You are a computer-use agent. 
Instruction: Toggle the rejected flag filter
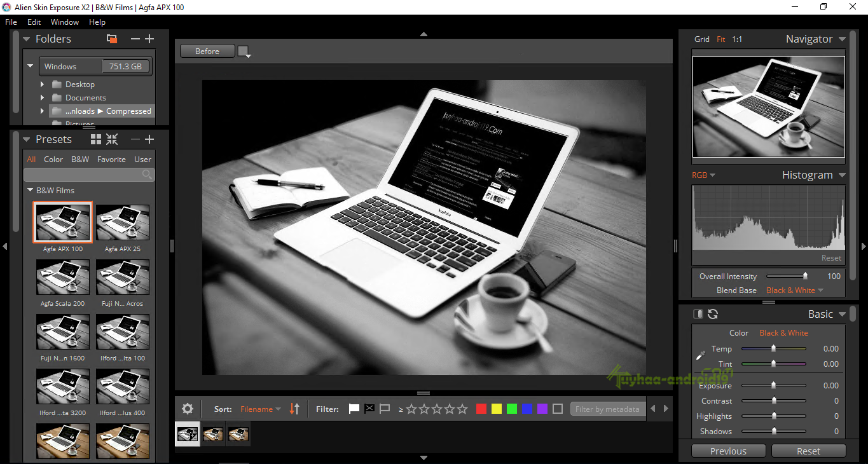[x=369, y=409]
